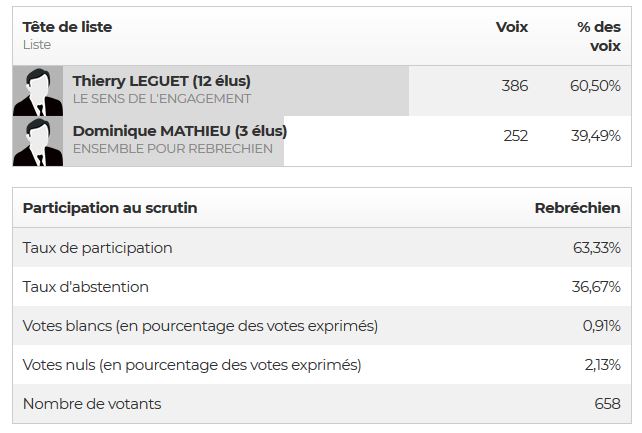Click Thierry LEGUET's 386 votes value

514,86
